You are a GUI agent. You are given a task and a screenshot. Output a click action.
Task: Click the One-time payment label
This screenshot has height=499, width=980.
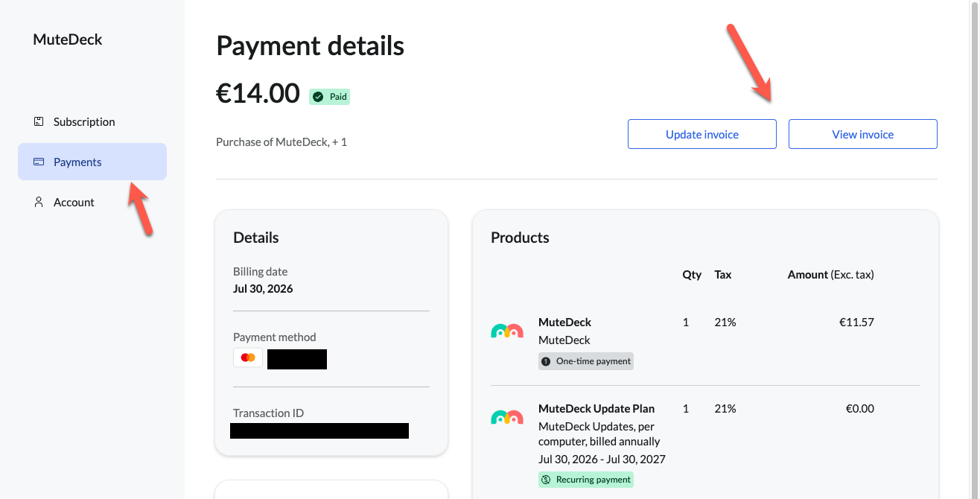[x=594, y=361]
